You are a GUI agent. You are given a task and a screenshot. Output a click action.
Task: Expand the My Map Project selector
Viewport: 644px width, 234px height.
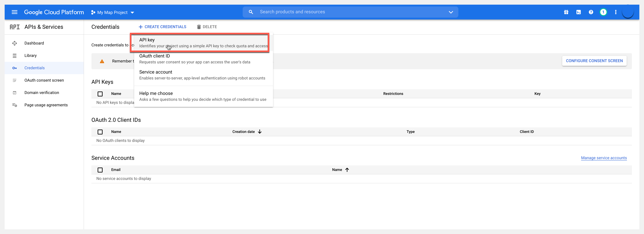(113, 12)
